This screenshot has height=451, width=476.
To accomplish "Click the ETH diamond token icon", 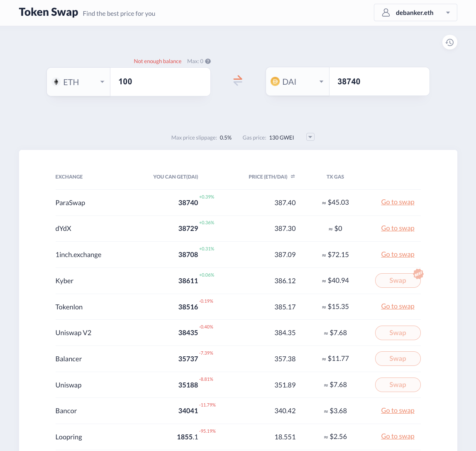I will click(56, 82).
